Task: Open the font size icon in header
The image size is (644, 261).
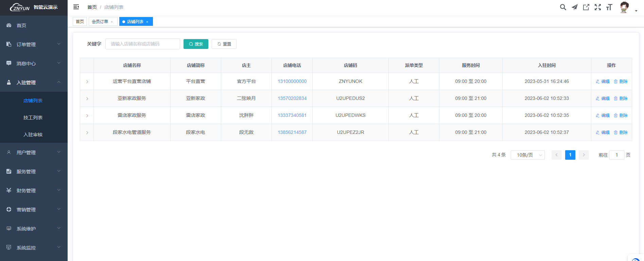Action: point(609,7)
